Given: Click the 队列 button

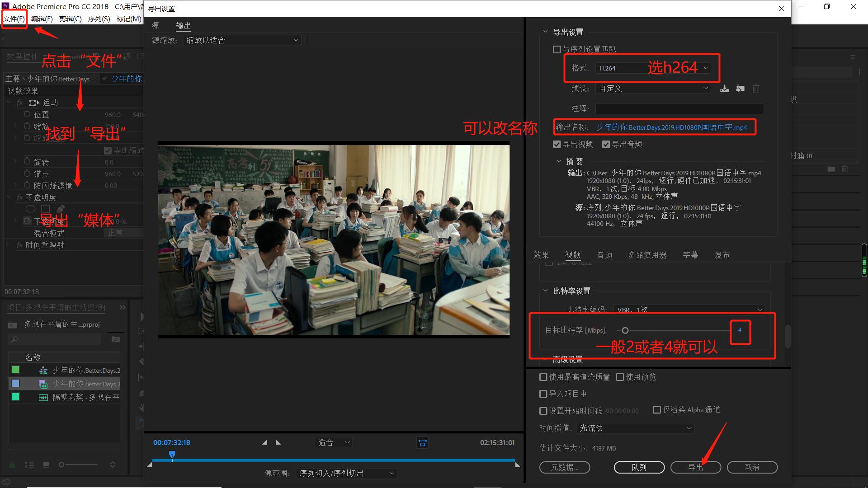Looking at the screenshot, I should click(639, 467).
